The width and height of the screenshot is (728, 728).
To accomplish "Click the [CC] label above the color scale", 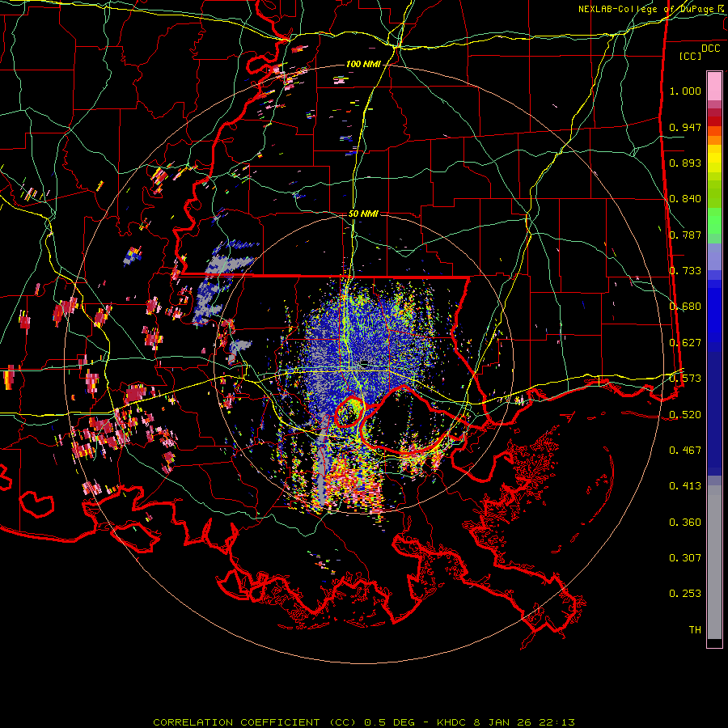I will (691, 56).
